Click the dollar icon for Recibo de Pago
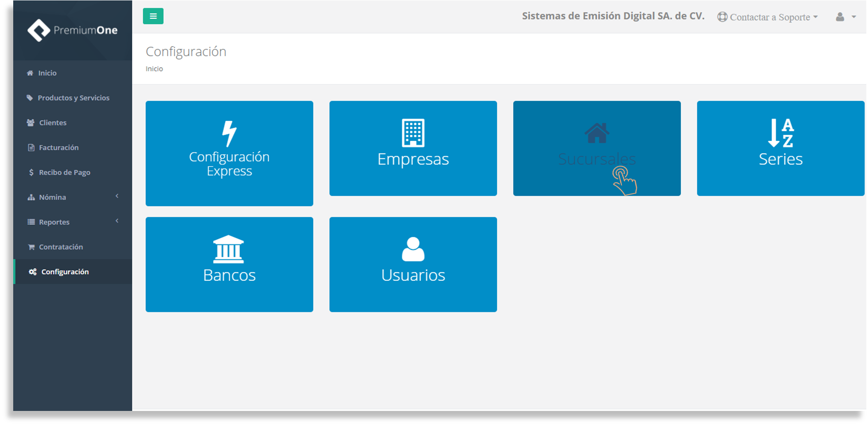The width and height of the screenshot is (868, 425). coord(31,172)
